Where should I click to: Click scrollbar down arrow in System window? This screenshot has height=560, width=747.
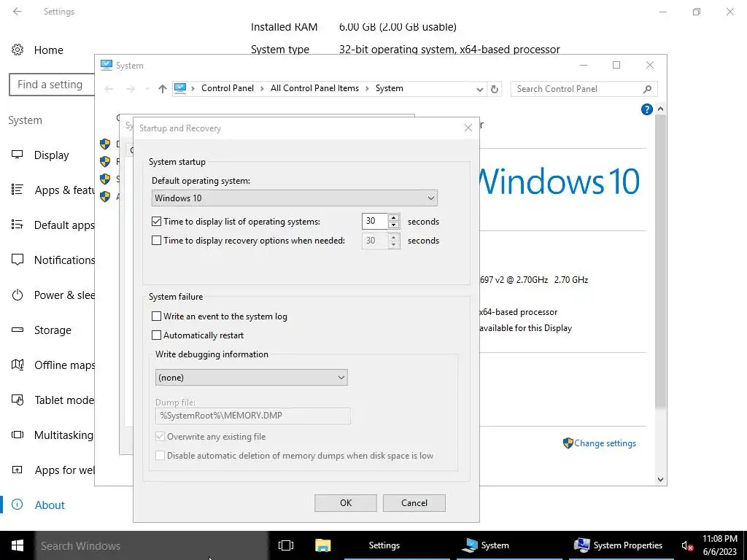tap(660, 480)
